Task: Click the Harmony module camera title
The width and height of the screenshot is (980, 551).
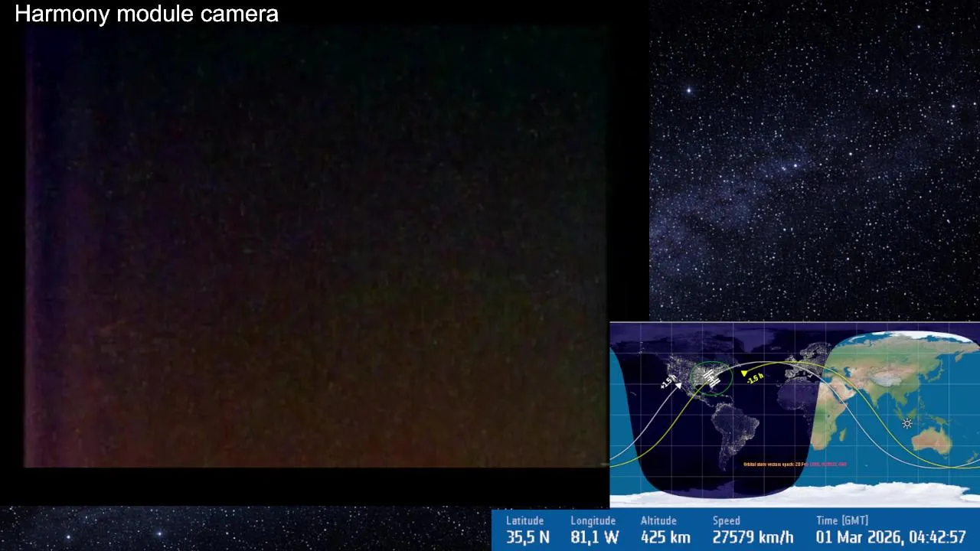Action: pos(146,14)
